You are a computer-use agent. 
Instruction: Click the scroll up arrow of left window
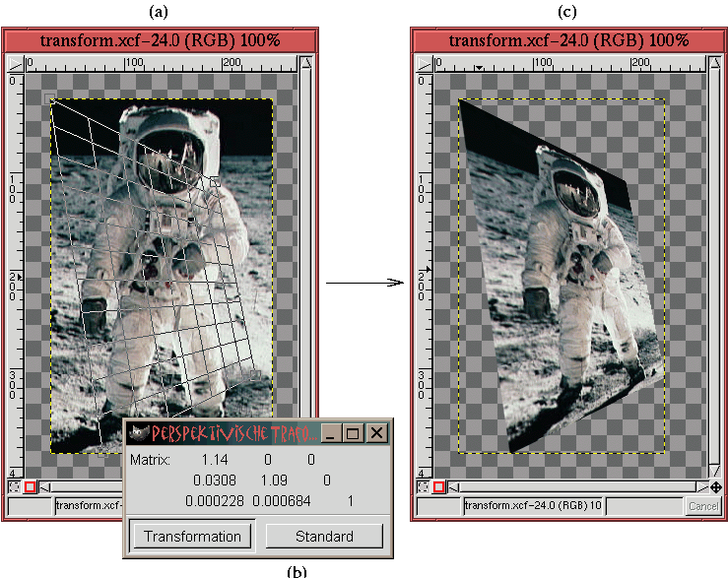(307, 65)
